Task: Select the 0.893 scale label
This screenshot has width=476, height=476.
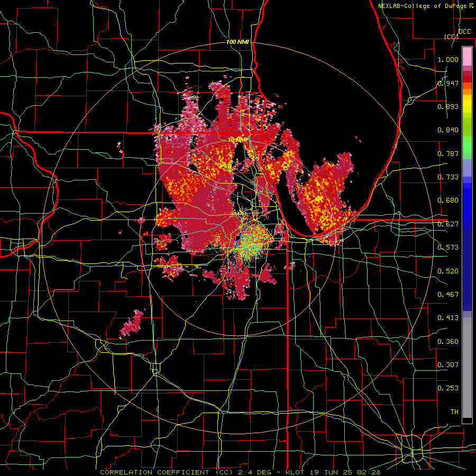Action: click(448, 106)
